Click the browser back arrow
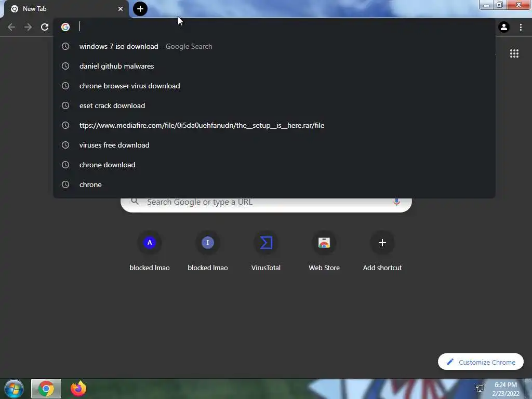 click(11, 27)
